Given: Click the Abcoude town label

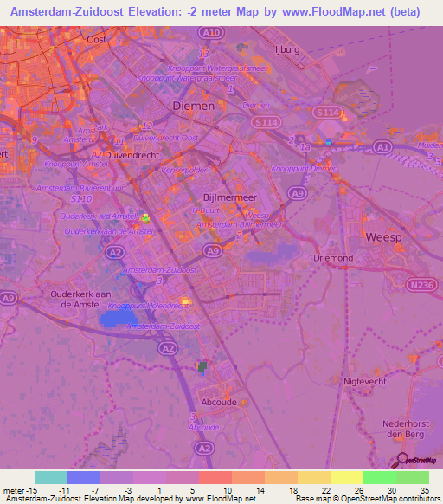Looking at the screenshot, I should [x=219, y=402].
